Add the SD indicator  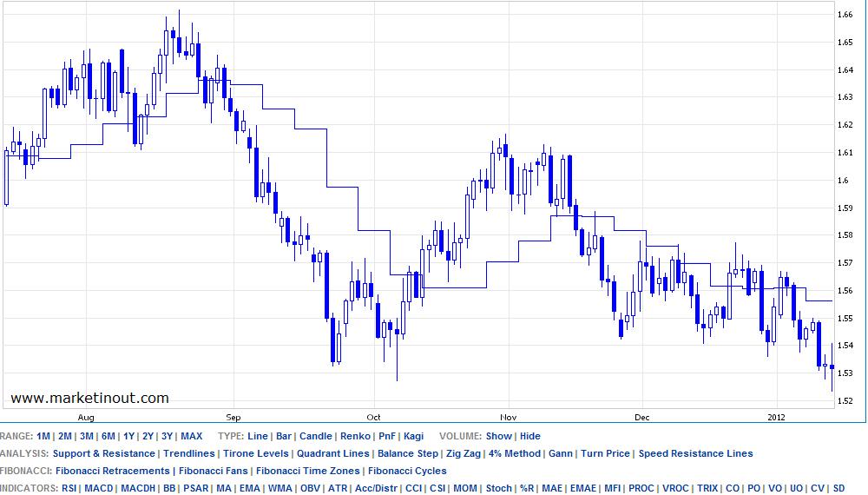tap(838, 488)
